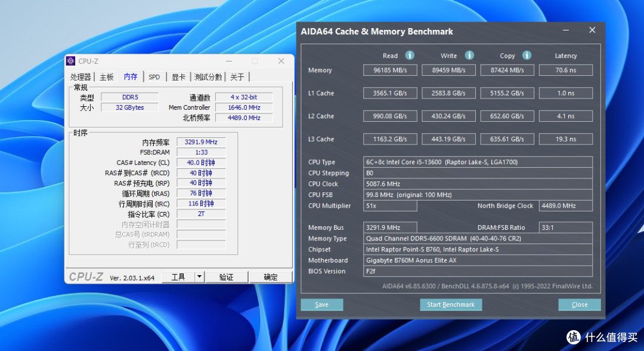Close the CPU-Z window with the X

point(281,61)
